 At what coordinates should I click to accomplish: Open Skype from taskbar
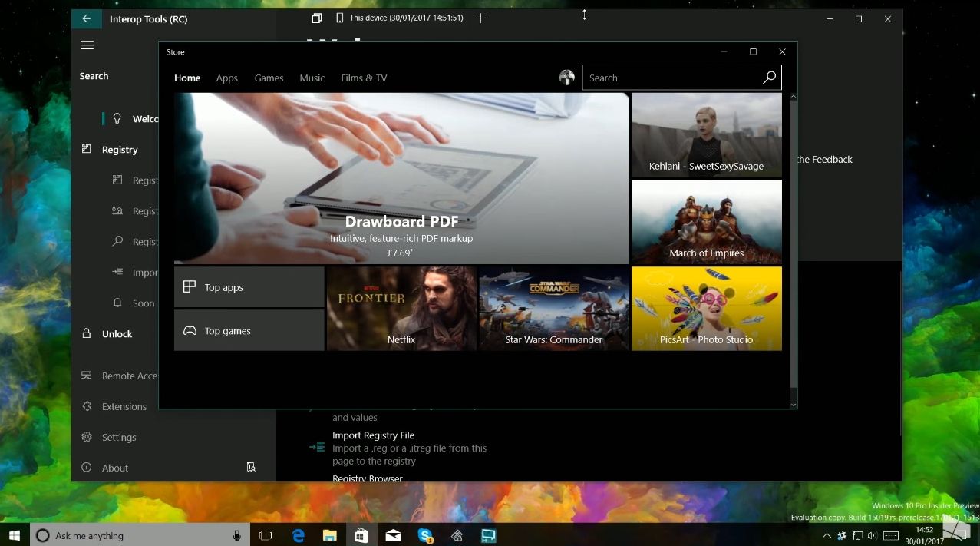click(425, 535)
